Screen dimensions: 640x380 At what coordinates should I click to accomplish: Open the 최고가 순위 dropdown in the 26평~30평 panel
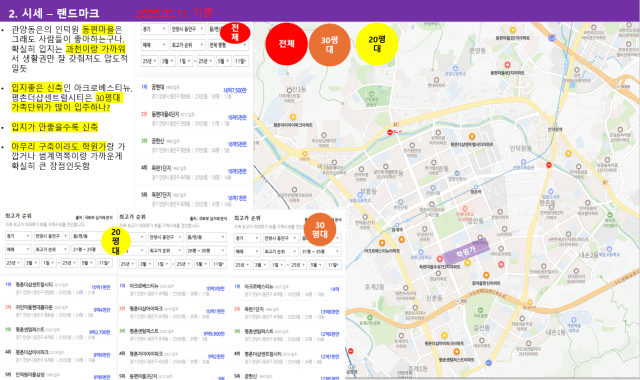pyautogui.click(x=165, y=250)
